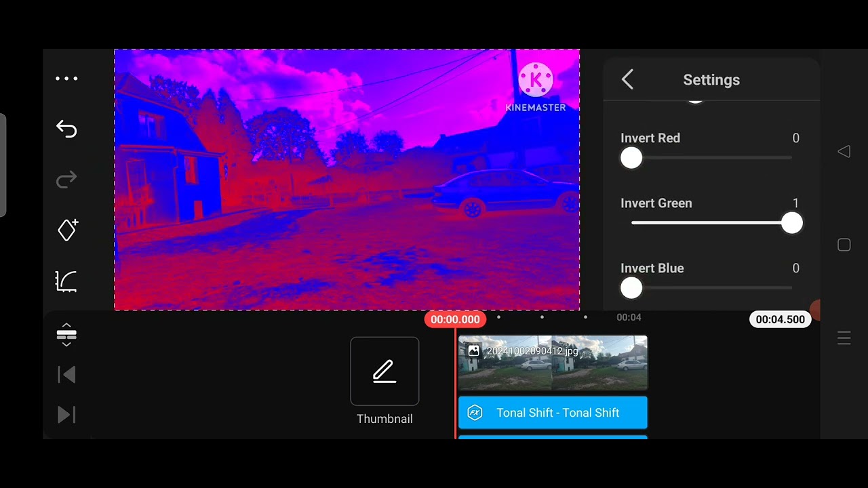
Task: Tap the Android recent apps menu lines
Action: [x=844, y=338]
